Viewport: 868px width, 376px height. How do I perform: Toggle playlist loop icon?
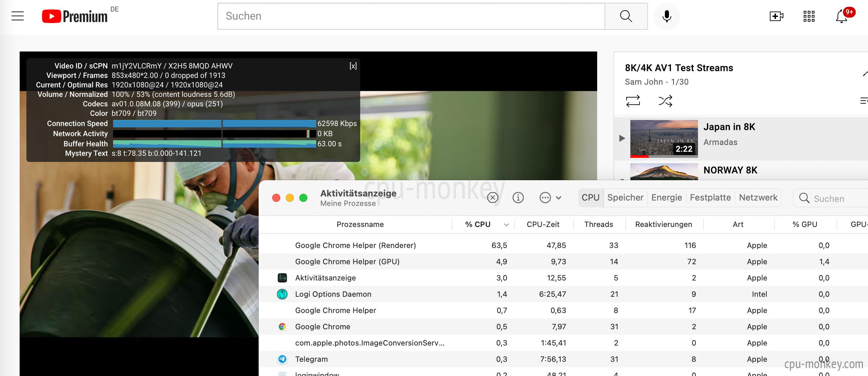[x=633, y=101]
